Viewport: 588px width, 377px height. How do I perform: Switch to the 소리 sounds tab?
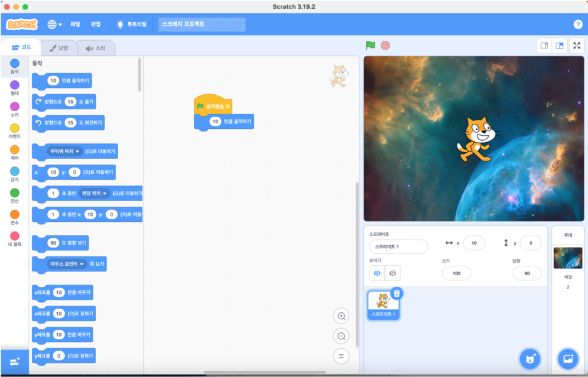tap(95, 48)
